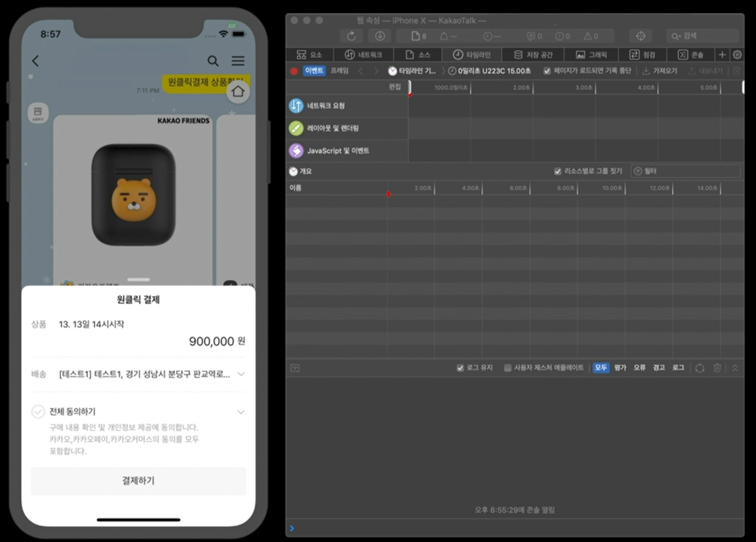Go forward with timeline navigation right arrow

click(x=376, y=71)
